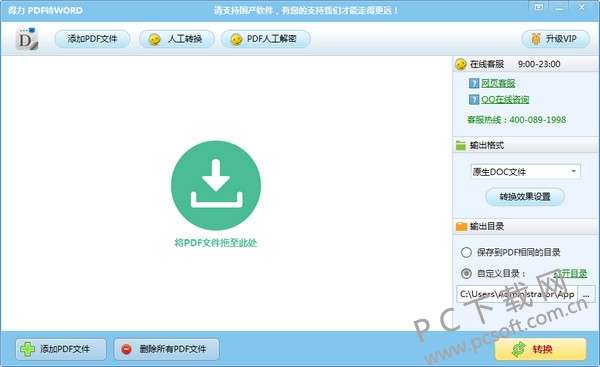Click the green download drop-zone icon
600x367 pixels.
[216, 186]
